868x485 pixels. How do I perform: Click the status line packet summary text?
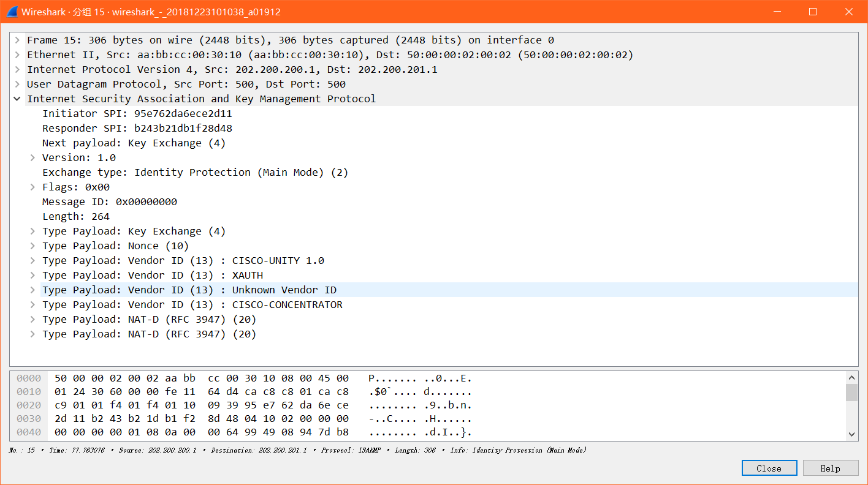coord(297,450)
